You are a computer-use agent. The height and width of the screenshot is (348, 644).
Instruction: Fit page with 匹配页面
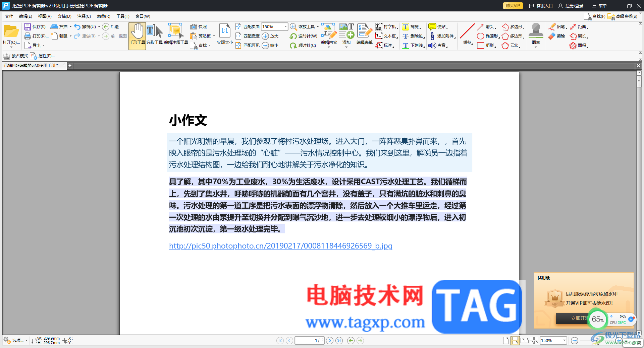248,27
